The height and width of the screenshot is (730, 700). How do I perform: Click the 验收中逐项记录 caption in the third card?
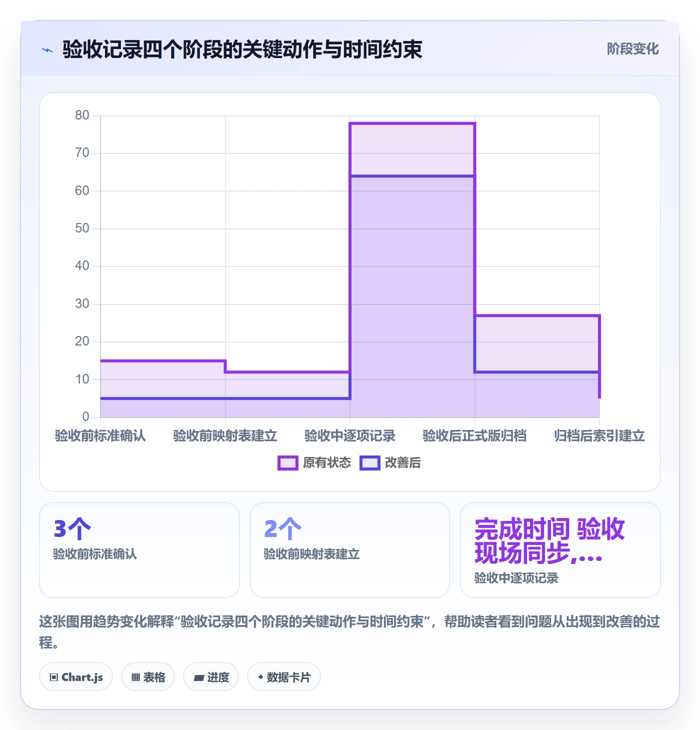516,578
